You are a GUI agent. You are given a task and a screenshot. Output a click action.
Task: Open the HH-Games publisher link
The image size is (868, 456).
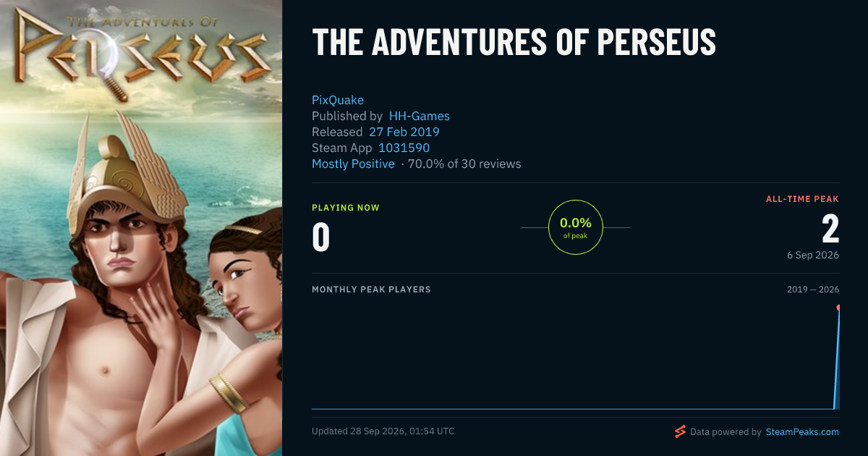(420, 116)
